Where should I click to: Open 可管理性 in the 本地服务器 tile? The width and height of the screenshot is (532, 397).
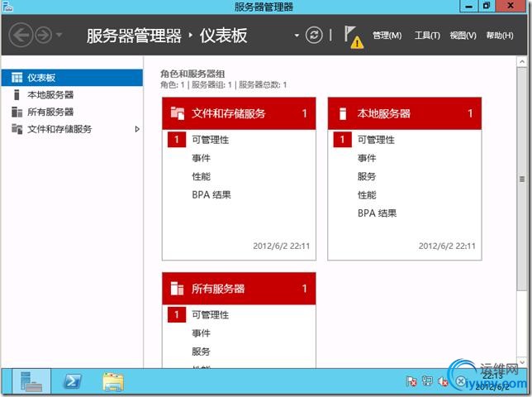376,140
